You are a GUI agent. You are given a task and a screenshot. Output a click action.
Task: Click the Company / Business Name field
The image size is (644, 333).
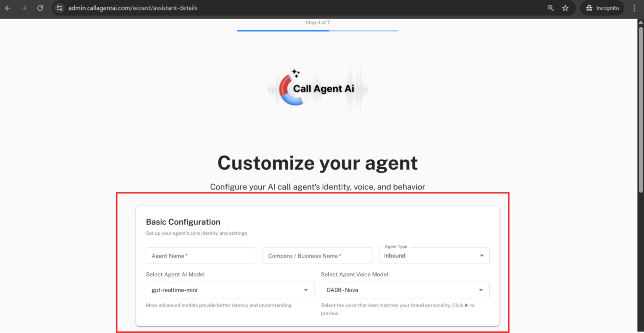(x=317, y=256)
